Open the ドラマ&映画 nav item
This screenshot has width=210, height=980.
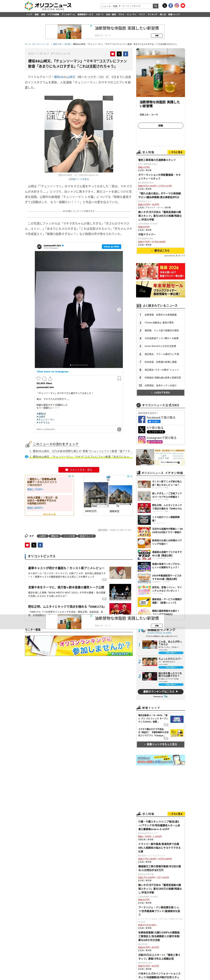click(x=53, y=15)
